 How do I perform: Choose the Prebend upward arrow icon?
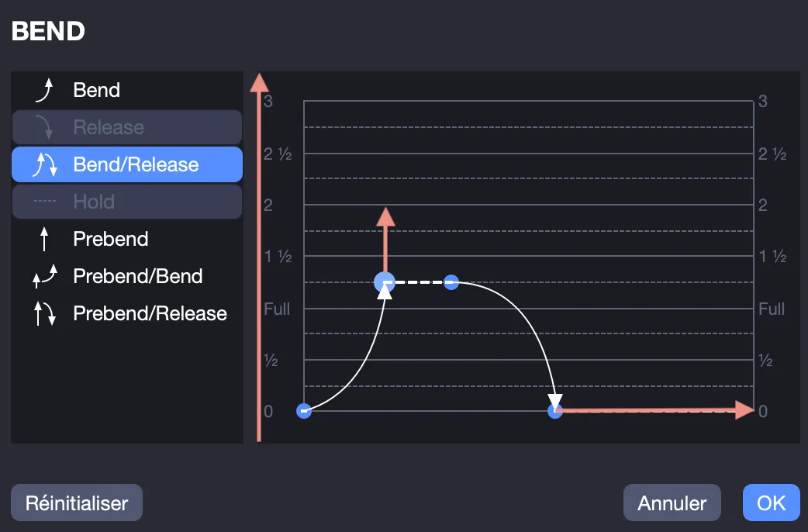pyautogui.click(x=44, y=239)
